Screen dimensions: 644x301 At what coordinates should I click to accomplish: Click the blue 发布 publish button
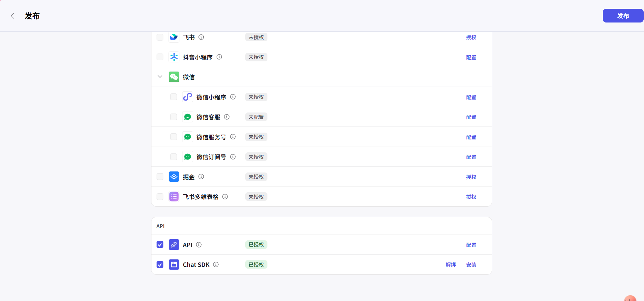623,16
